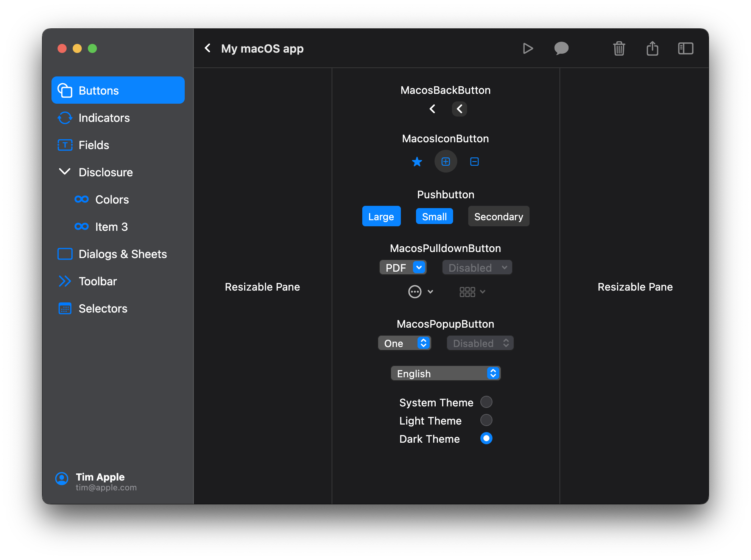Open the Indicators sidebar item

[x=104, y=118]
